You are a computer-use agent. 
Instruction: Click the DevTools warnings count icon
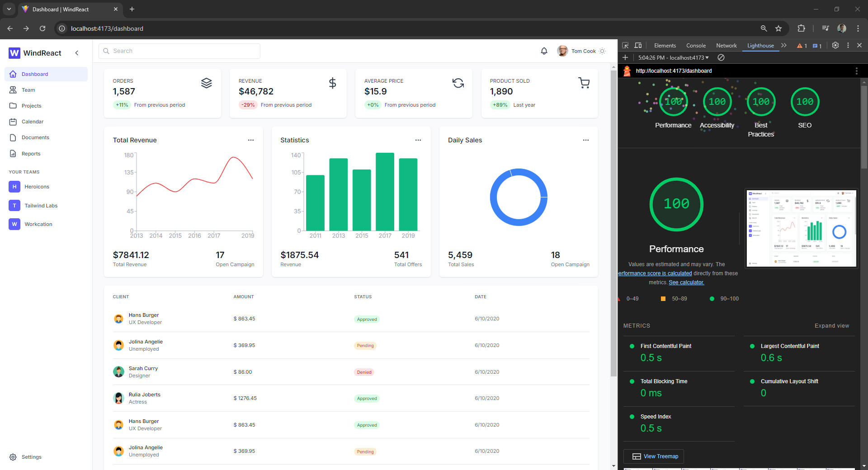click(802, 46)
